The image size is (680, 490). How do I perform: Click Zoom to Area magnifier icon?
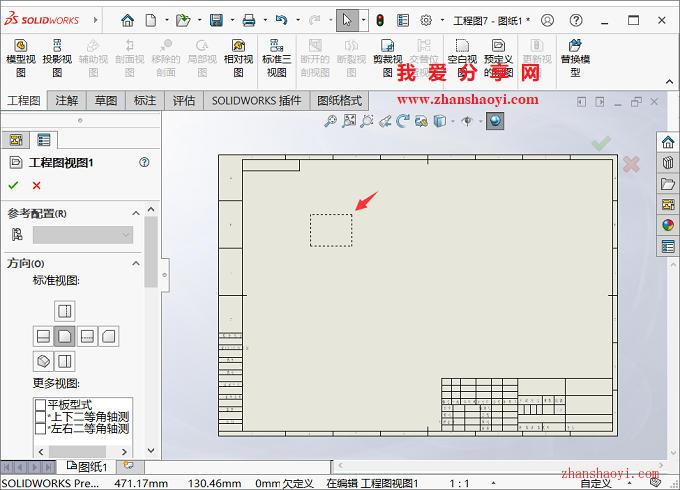pos(367,121)
